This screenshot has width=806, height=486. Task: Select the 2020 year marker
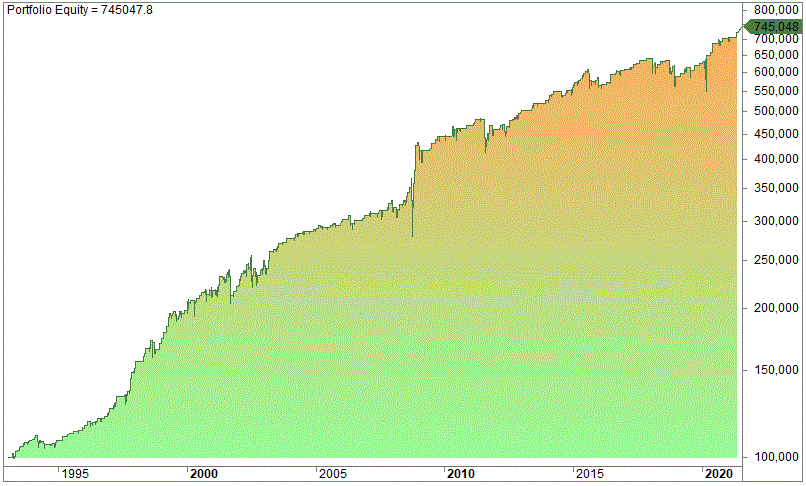(718, 474)
